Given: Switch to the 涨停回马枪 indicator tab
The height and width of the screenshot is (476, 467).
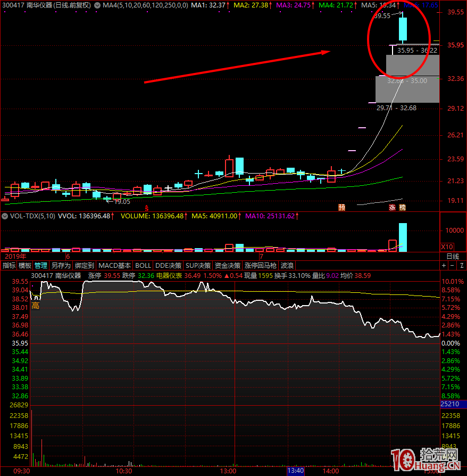Looking at the screenshot, I should (261, 266).
